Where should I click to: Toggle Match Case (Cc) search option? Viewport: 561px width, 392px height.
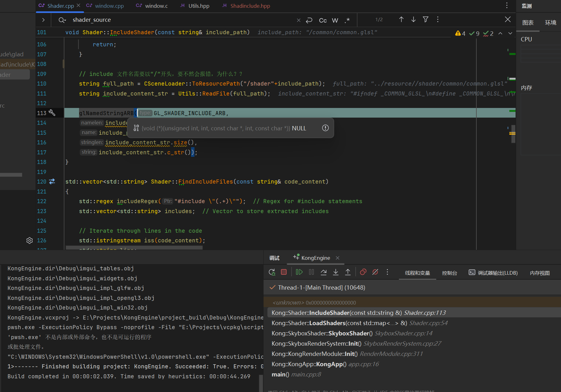click(323, 20)
